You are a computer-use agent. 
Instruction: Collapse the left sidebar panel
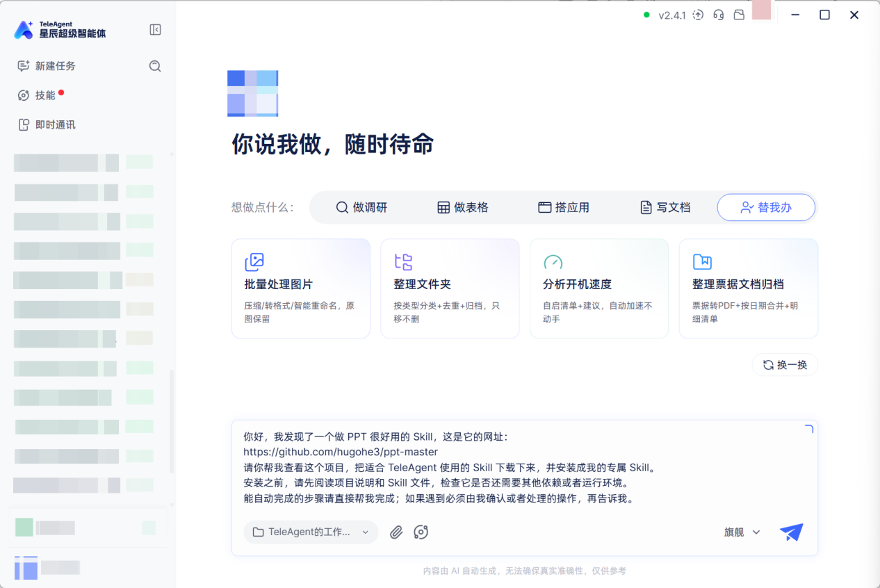[x=156, y=30]
